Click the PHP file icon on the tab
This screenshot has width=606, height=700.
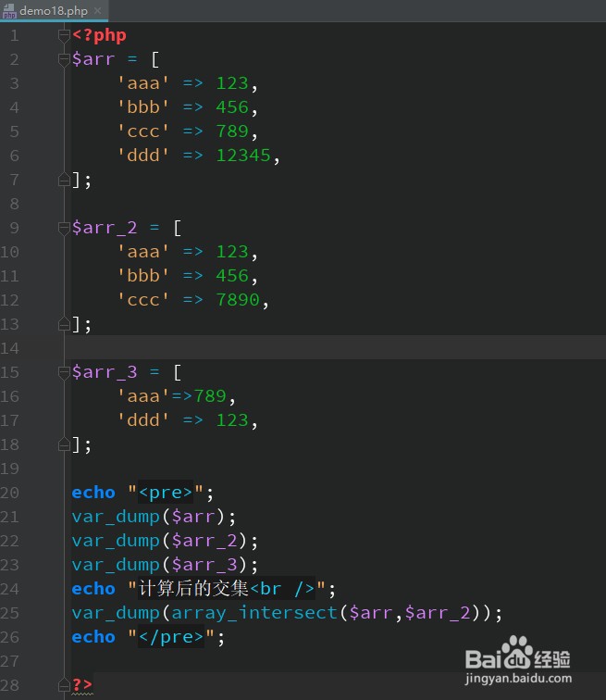[9, 11]
